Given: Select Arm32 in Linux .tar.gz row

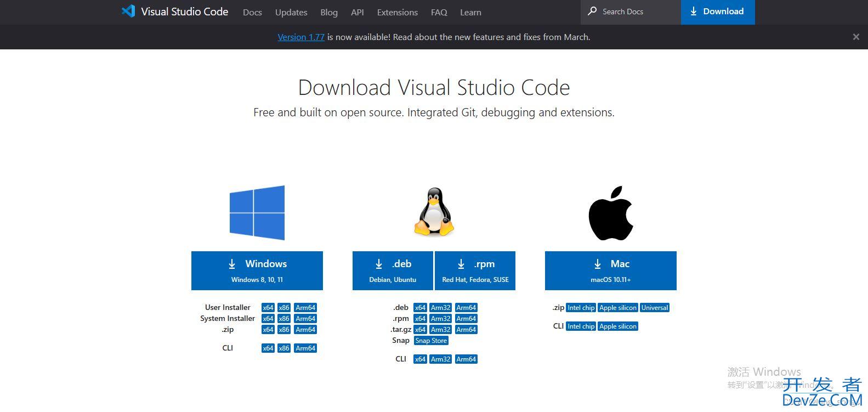Looking at the screenshot, I should 441,330.
